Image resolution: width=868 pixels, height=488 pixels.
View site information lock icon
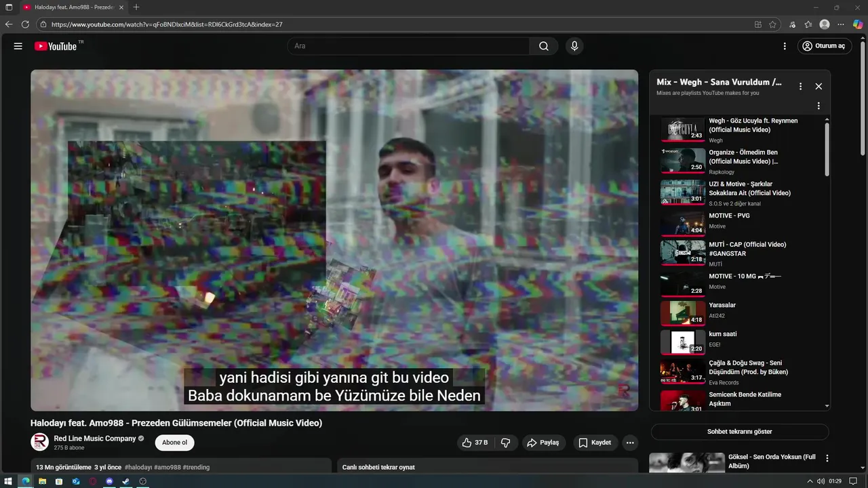point(43,24)
